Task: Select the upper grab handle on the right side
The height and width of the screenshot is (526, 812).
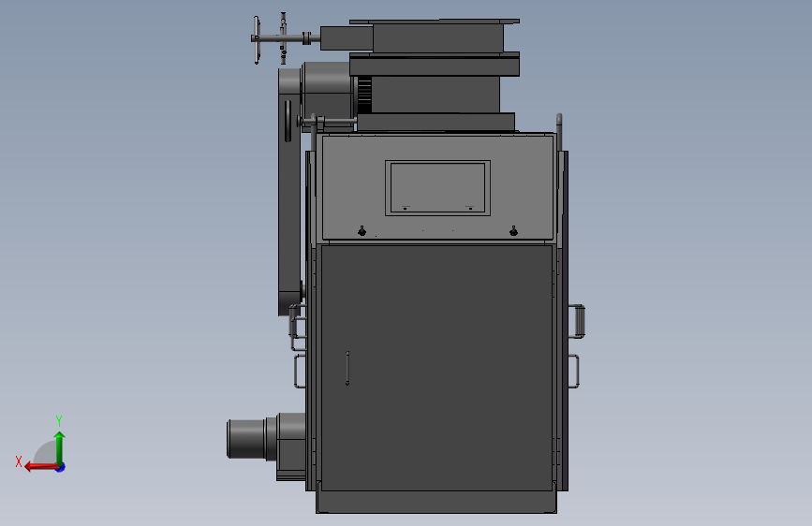Action: click(578, 322)
